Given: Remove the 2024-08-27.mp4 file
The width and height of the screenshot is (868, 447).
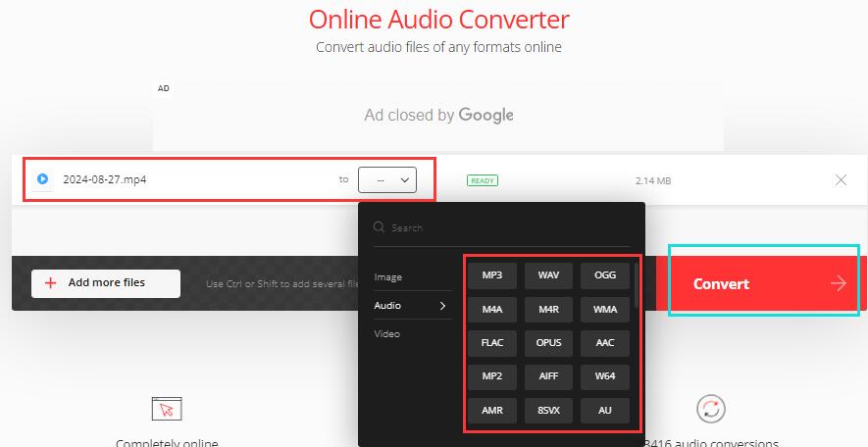Looking at the screenshot, I should click(841, 179).
